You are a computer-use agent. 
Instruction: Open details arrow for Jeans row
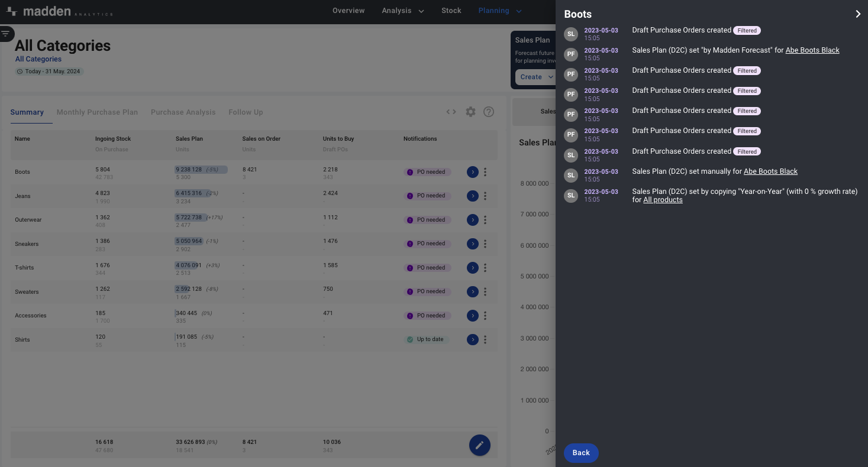click(x=472, y=196)
